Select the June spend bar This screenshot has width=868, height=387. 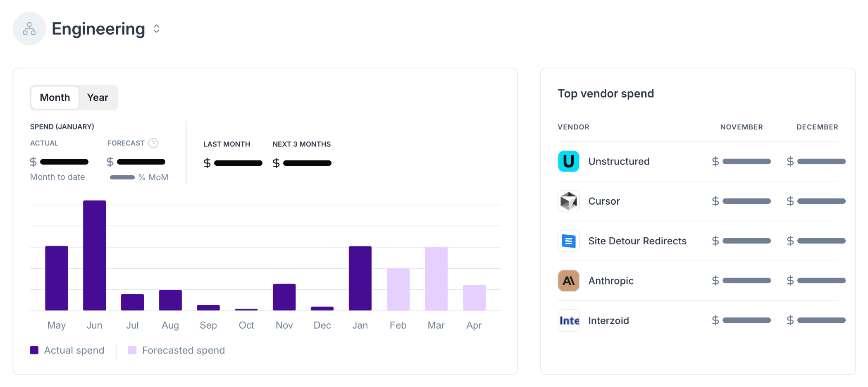click(94, 255)
